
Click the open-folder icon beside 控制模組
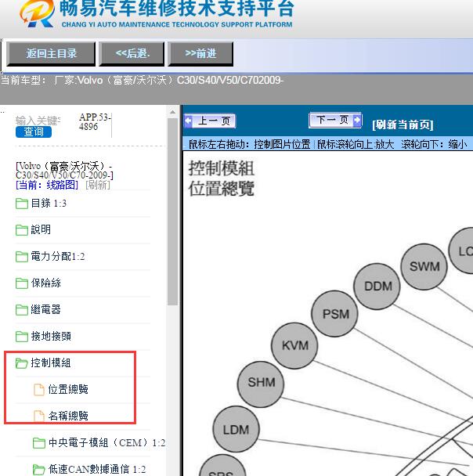click(22, 363)
